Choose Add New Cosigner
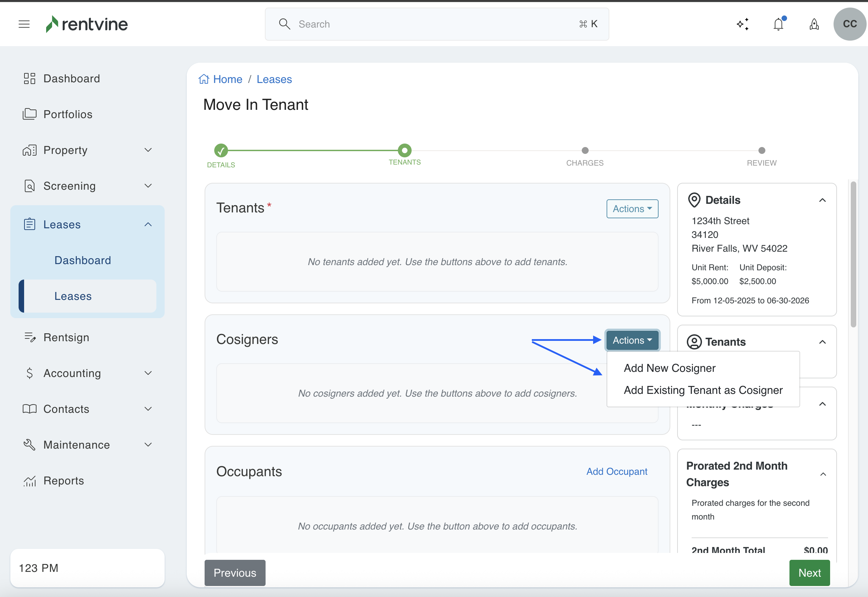This screenshot has height=597, width=868. click(x=669, y=368)
